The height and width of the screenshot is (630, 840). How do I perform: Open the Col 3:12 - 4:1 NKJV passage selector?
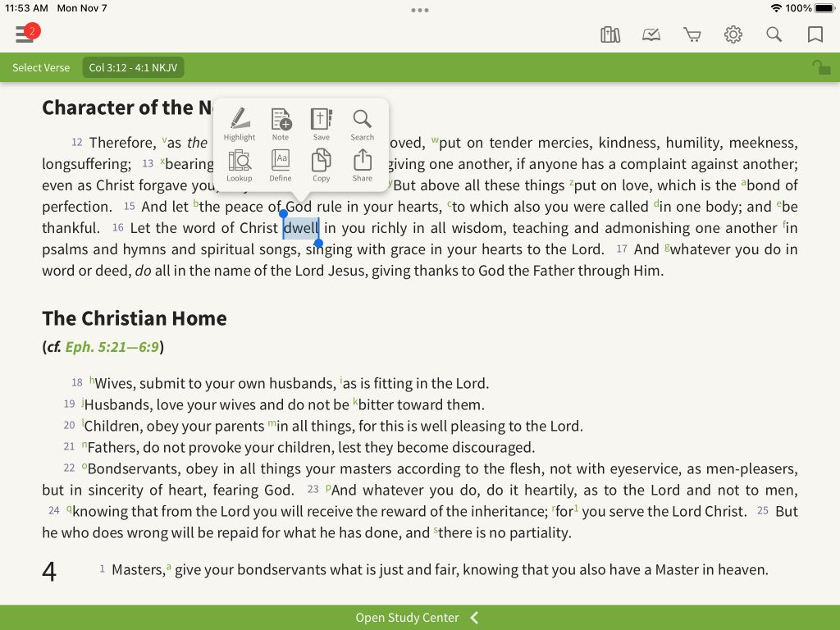pos(133,67)
